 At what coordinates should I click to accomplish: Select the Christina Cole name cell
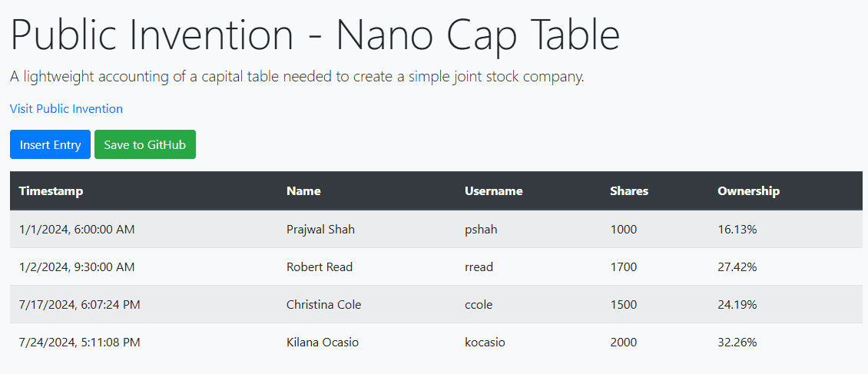pyautogui.click(x=323, y=304)
